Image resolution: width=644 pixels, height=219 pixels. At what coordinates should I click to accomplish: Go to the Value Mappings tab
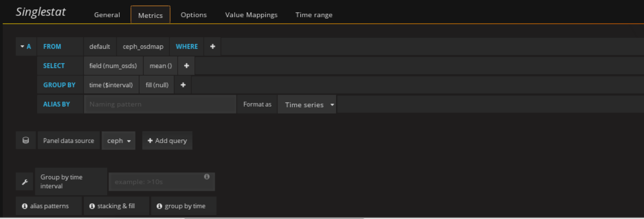tap(251, 15)
